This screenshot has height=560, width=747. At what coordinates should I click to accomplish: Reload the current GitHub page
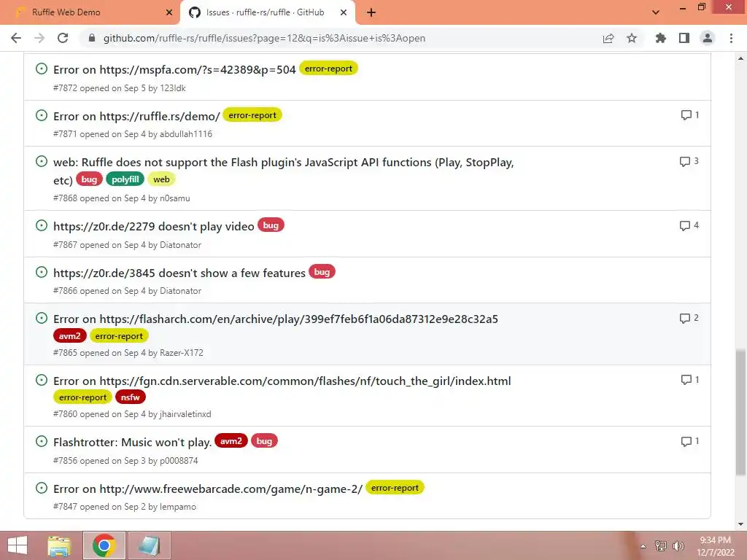tap(63, 38)
